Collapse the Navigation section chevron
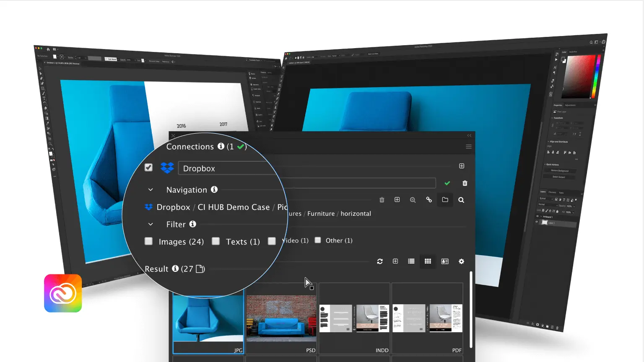This screenshot has height=362, width=644. tap(151, 189)
